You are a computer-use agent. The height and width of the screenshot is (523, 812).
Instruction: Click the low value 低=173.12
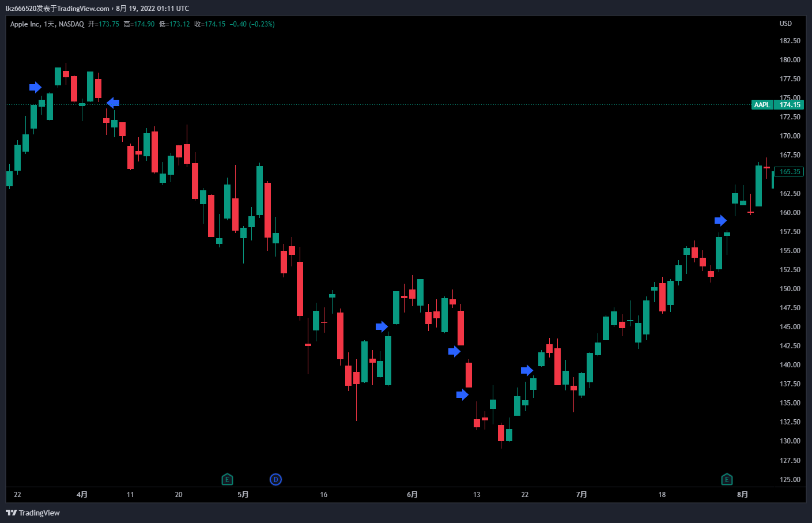175,24
